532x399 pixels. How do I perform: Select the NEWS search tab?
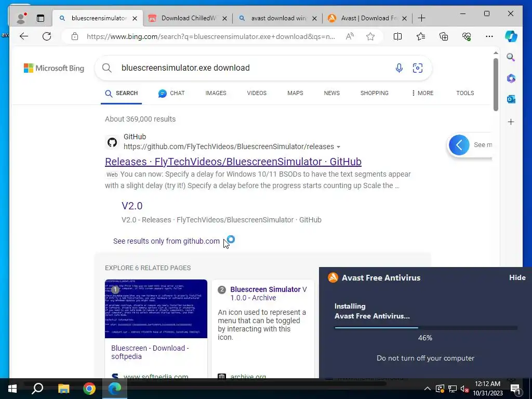[332, 93]
